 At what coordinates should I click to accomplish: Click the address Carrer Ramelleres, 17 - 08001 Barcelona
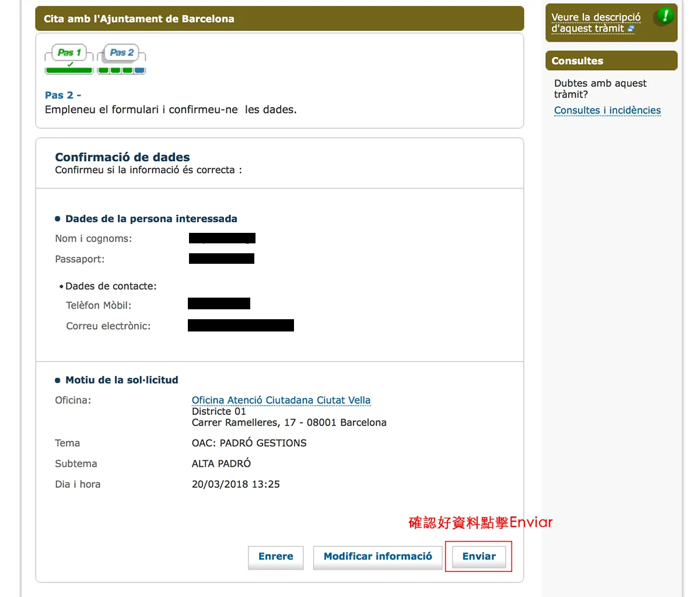tap(289, 423)
